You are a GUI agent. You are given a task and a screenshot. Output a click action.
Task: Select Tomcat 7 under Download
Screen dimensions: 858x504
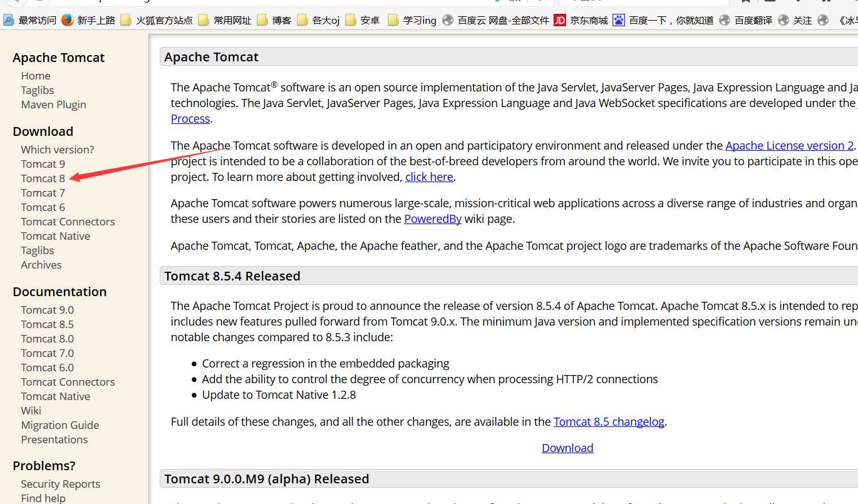[x=43, y=193]
